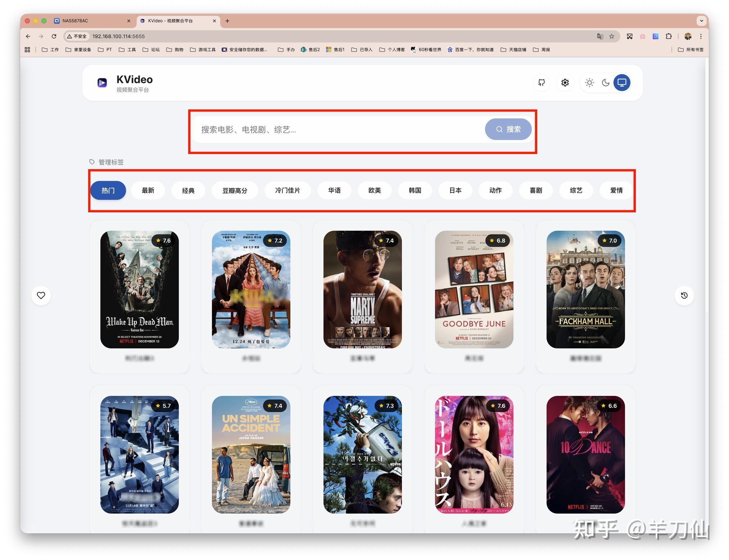Click the KVideo logo icon
This screenshot has width=729, height=560.
[x=102, y=82]
